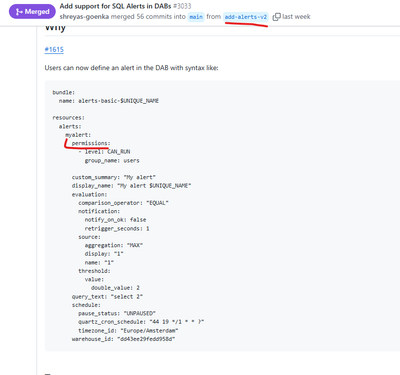Click the 'bundle:' line in code block
Image resolution: width=400 pixels, height=375 pixels.
pyautogui.click(x=64, y=92)
